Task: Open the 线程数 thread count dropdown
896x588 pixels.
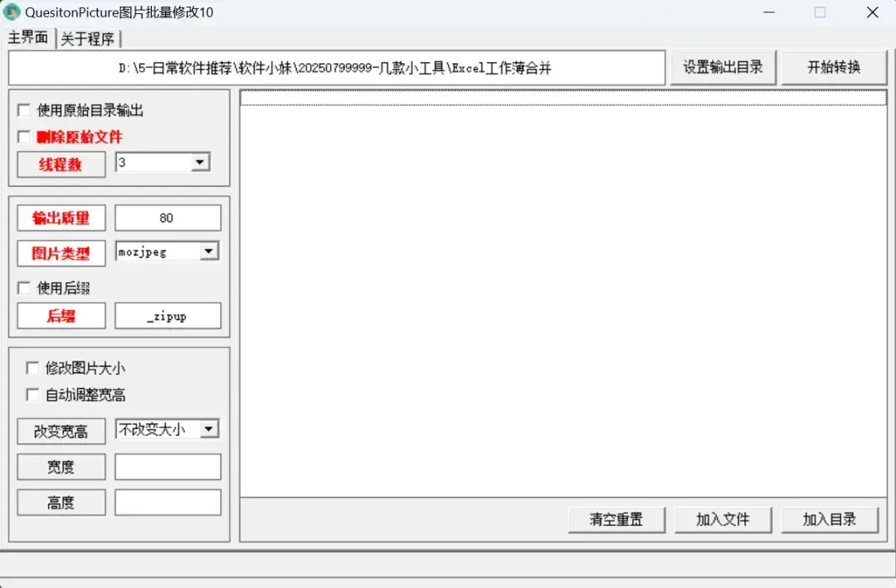Action: (199, 163)
